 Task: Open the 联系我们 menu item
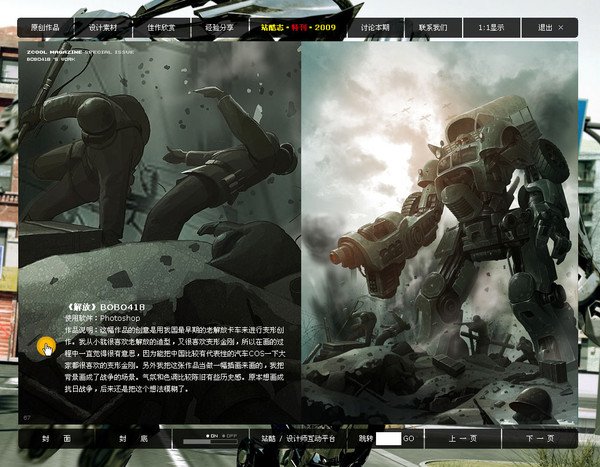pos(433,28)
